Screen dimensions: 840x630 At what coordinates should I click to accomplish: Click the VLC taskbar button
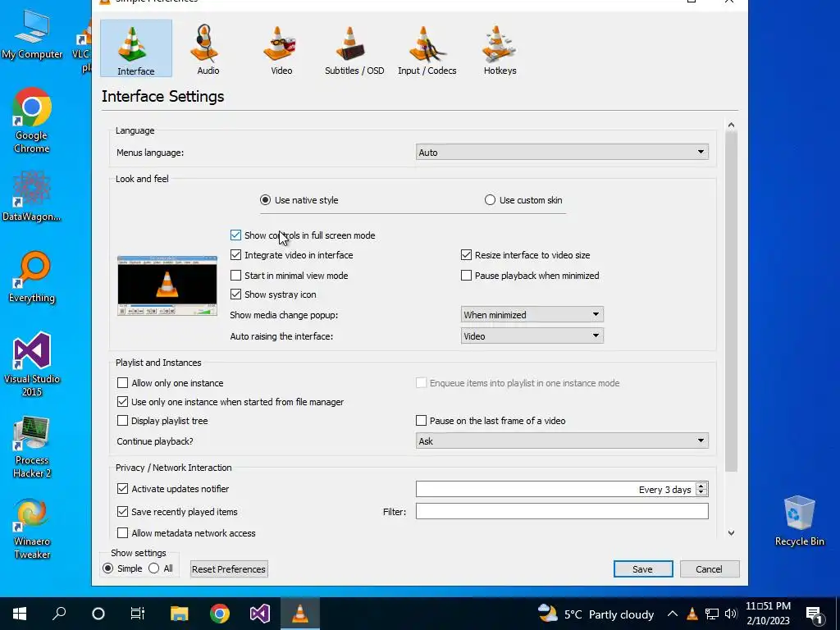click(x=300, y=614)
